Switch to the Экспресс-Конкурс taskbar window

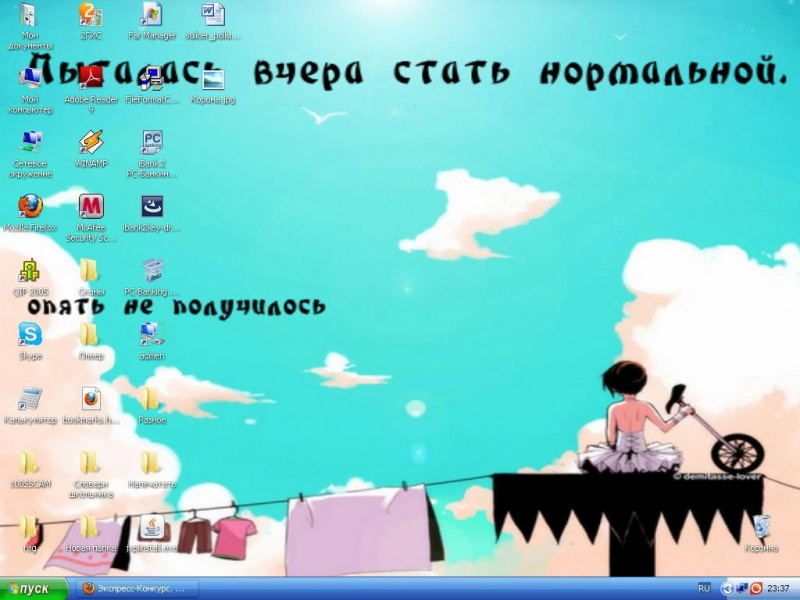138,589
